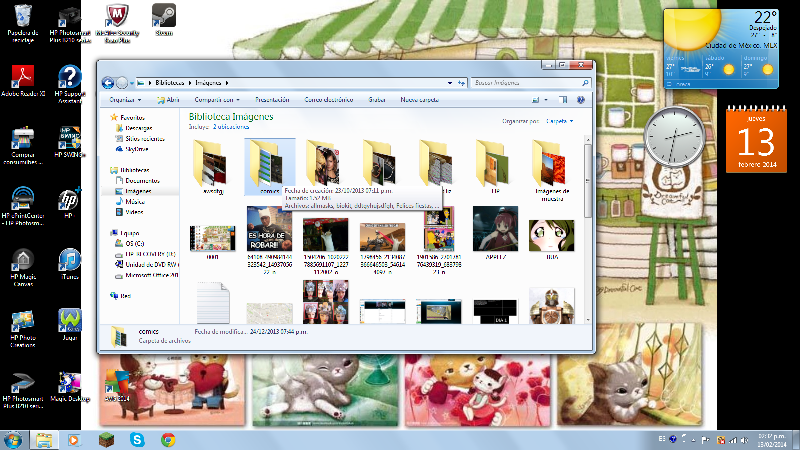Click the refresh button in address bar
800x450 pixels.
click(x=461, y=83)
